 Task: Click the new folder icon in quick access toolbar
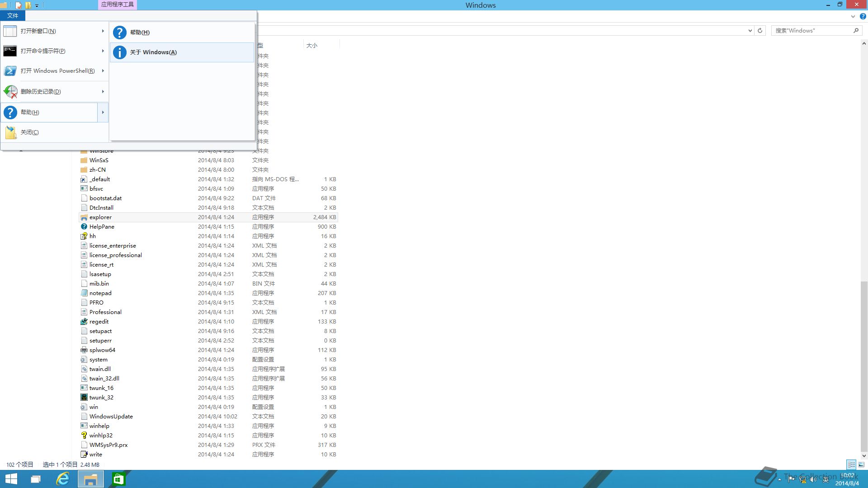pos(28,5)
